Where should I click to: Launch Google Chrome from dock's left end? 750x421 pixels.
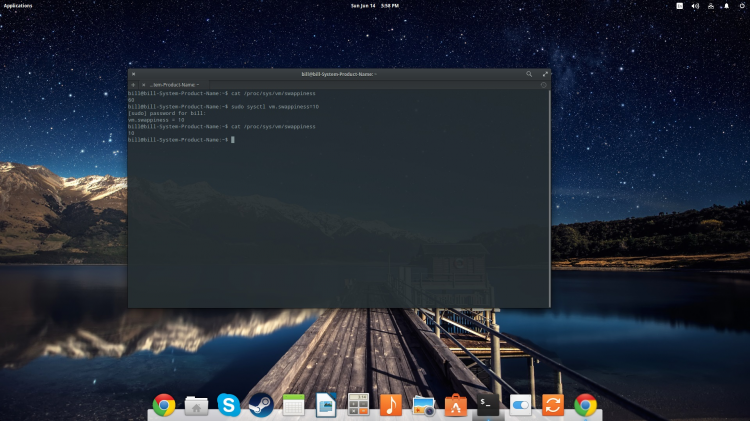pos(164,405)
